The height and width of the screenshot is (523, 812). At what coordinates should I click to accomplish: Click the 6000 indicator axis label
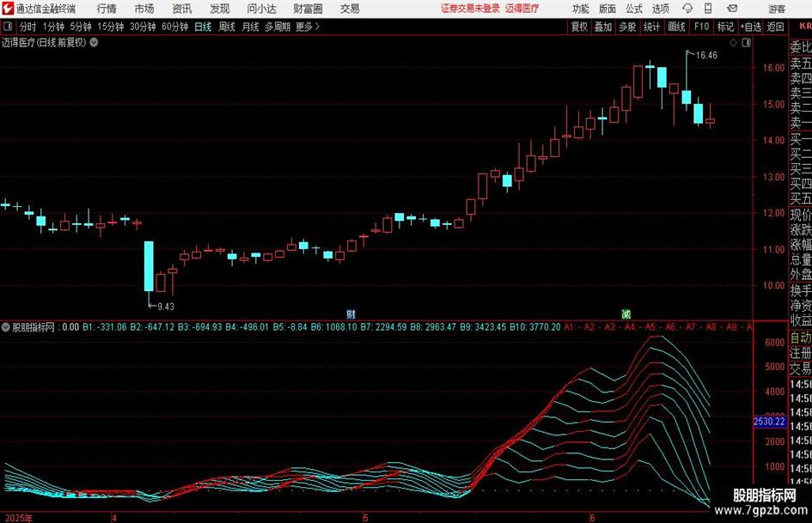click(775, 343)
